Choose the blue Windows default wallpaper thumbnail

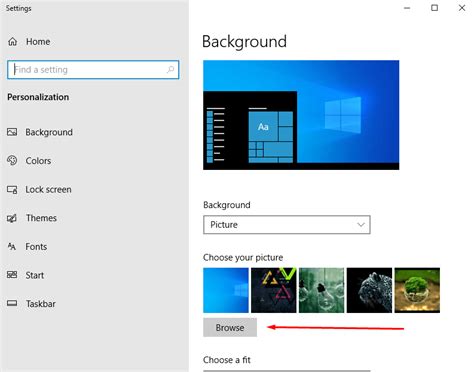tap(226, 290)
